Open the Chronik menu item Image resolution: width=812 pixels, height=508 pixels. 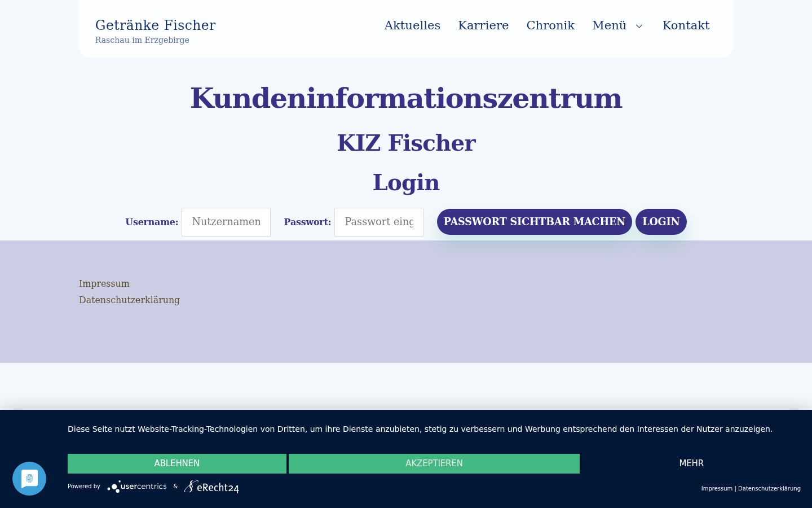pyautogui.click(x=550, y=25)
